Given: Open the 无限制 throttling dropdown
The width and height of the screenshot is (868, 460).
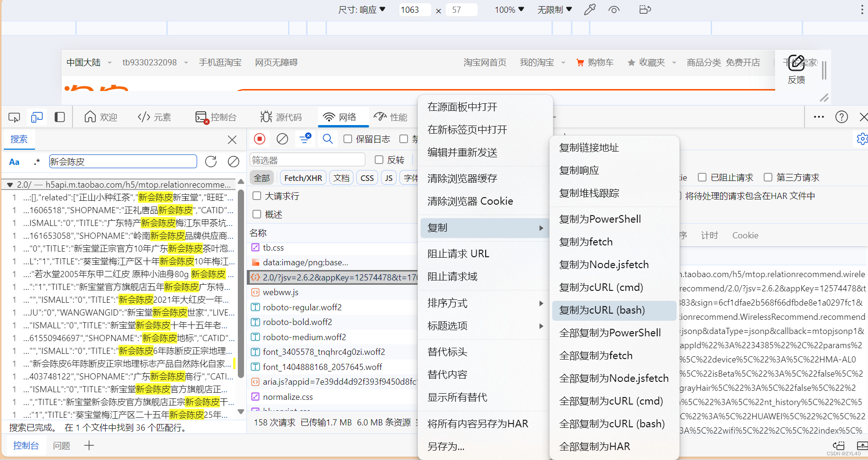Looking at the screenshot, I should (x=555, y=9).
